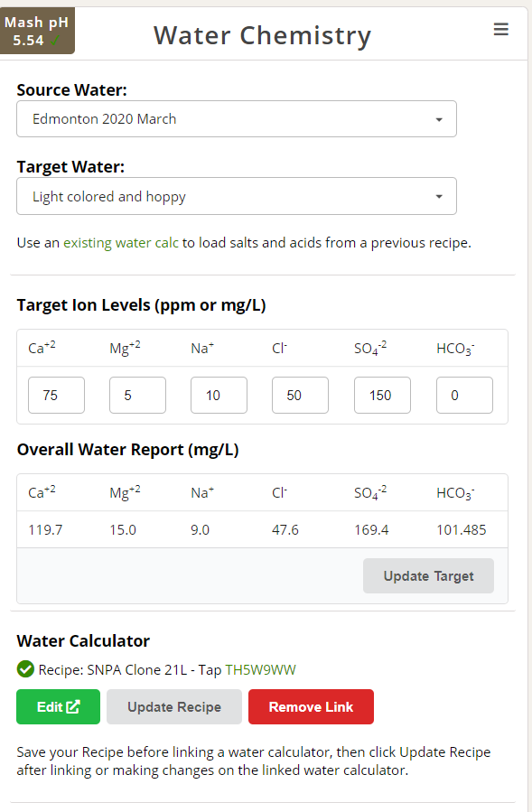Click the Mash pH 5.54 badge
Viewport: 532px width, 812px height.
37,31
